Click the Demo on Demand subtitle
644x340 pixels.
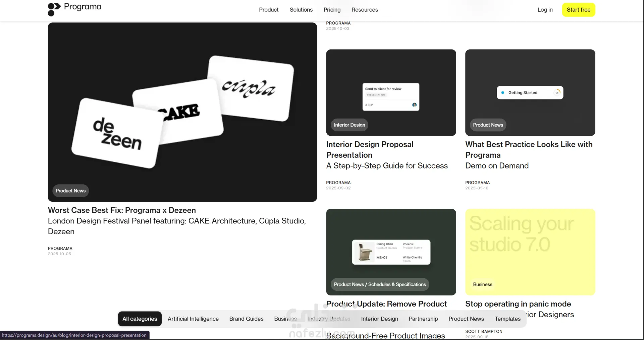(x=497, y=166)
